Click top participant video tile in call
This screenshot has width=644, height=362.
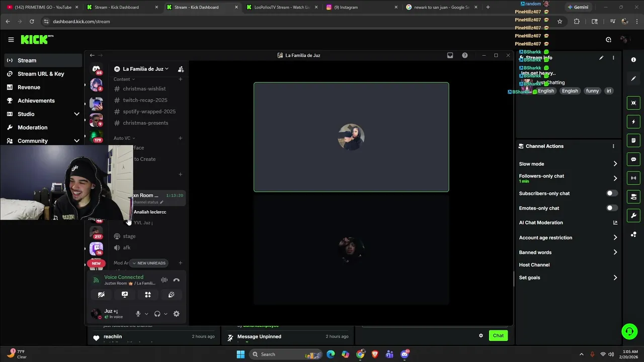click(351, 137)
